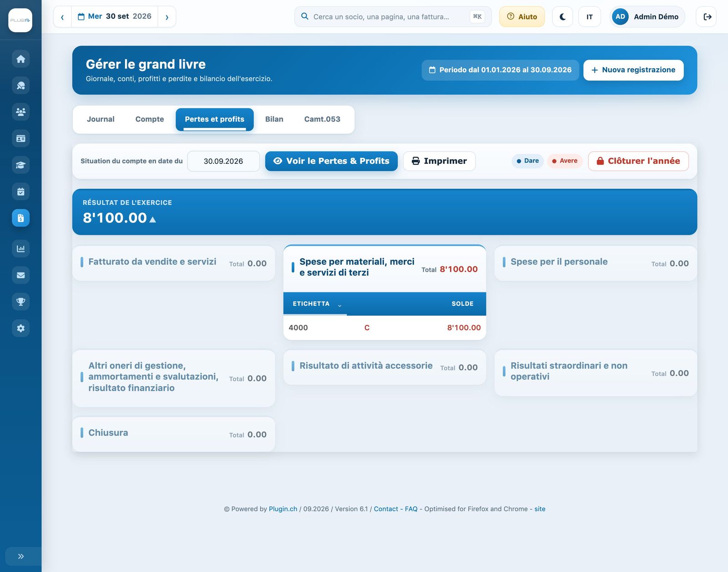Expand Spese per il personale card

tap(596, 263)
